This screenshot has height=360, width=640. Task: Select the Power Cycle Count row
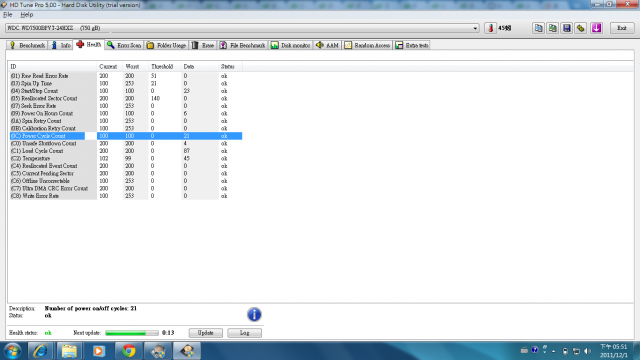pos(126,136)
